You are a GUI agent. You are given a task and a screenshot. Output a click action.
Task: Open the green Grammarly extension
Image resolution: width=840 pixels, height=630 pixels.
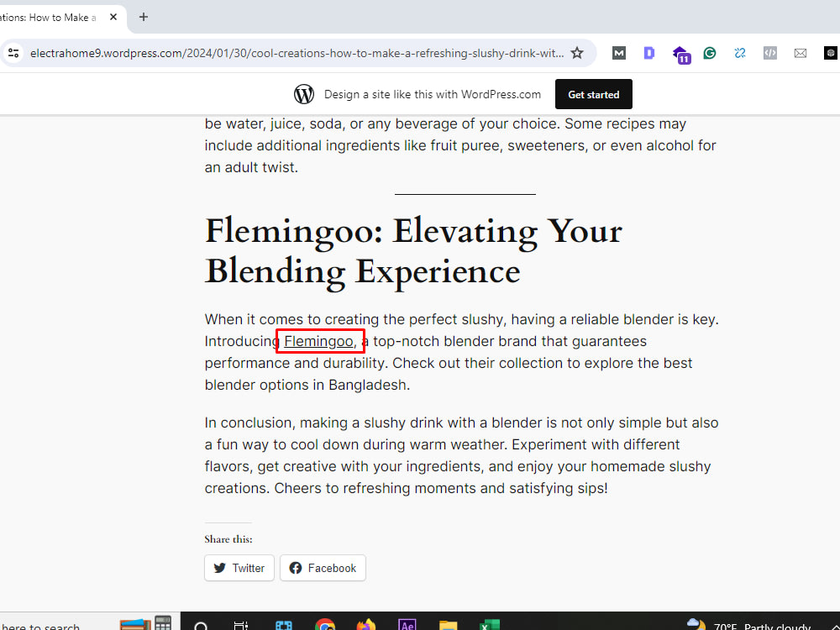coord(710,53)
